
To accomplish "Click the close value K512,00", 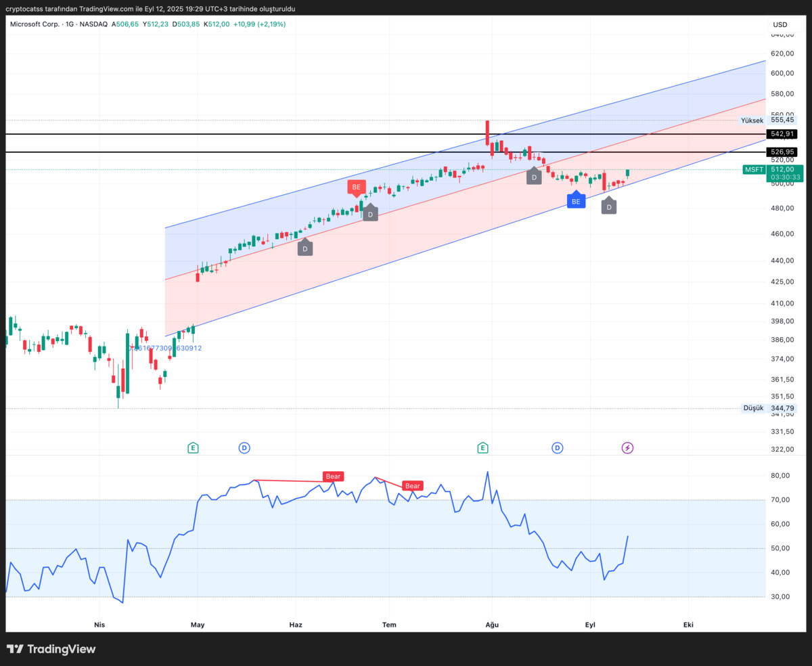I will [x=216, y=24].
